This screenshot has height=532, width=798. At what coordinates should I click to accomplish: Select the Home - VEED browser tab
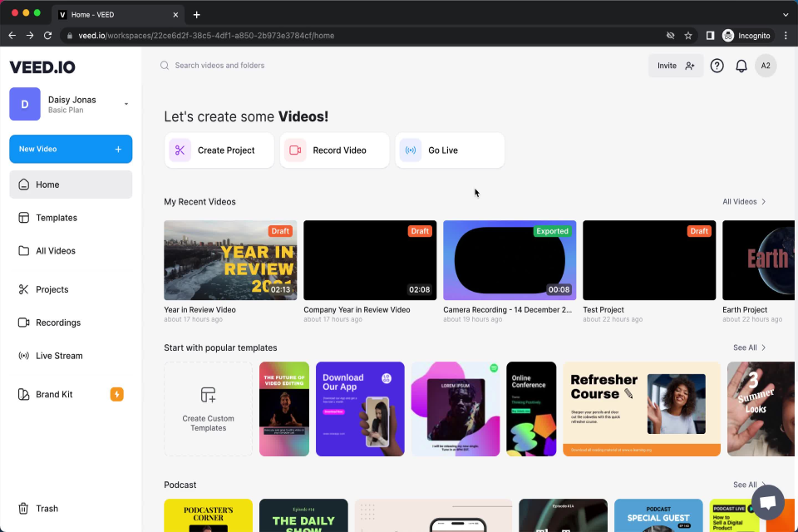pyautogui.click(x=118, y=15)
